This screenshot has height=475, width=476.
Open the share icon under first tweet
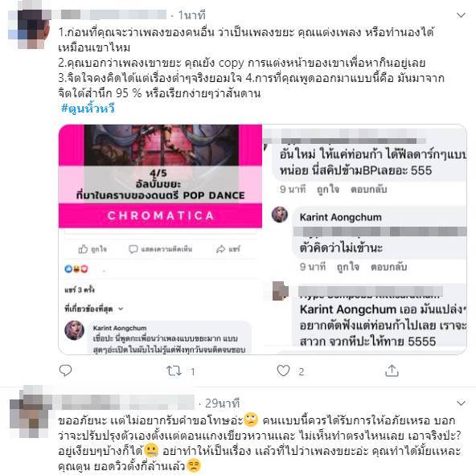click(392, 371)
